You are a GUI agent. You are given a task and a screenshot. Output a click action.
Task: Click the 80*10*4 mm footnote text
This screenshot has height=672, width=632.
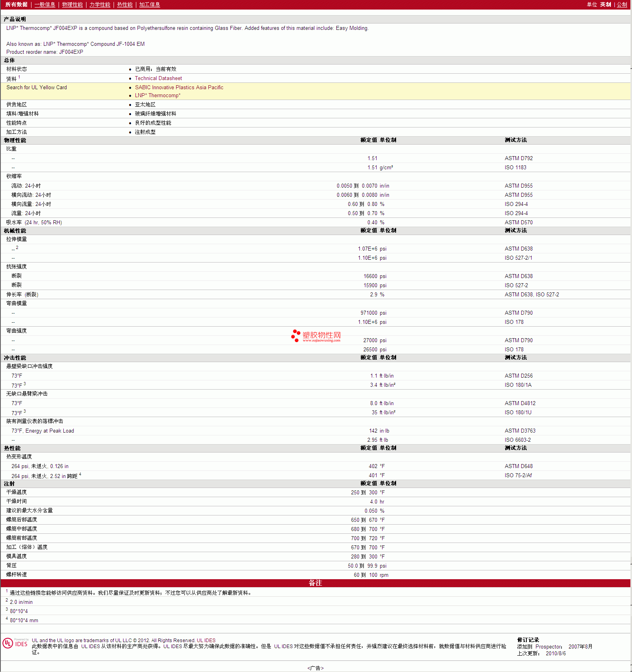click(24, 621)
